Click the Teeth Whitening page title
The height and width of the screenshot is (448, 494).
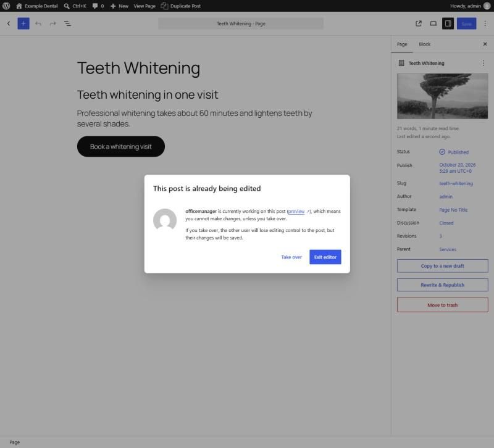(x=138, y=68)
